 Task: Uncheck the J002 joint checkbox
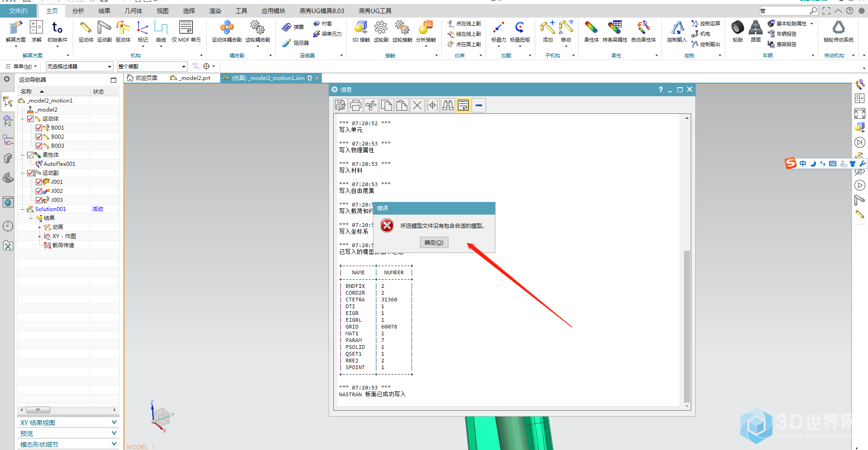pos(39,191)
